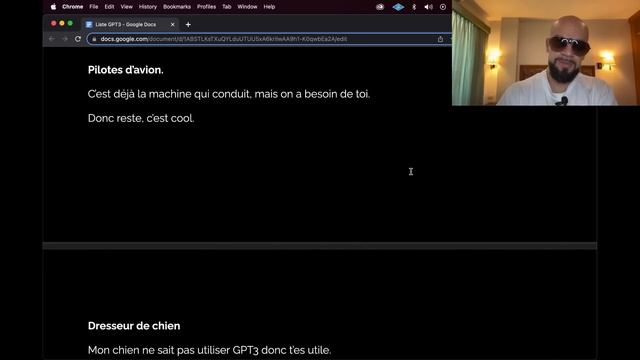Click the heading "Pilotes d'avion."
Viewport: 640px width, 360px height.
click(126, 70)
